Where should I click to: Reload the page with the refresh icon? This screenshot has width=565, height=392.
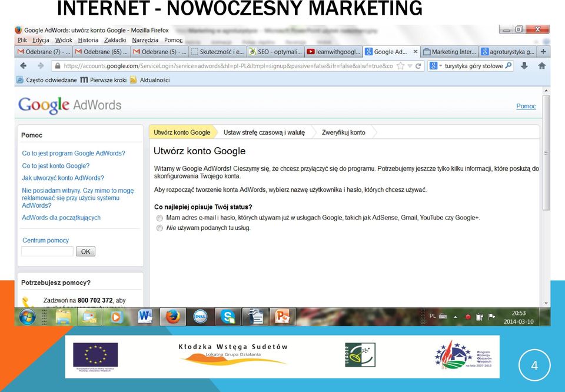(x=418, y=66)
